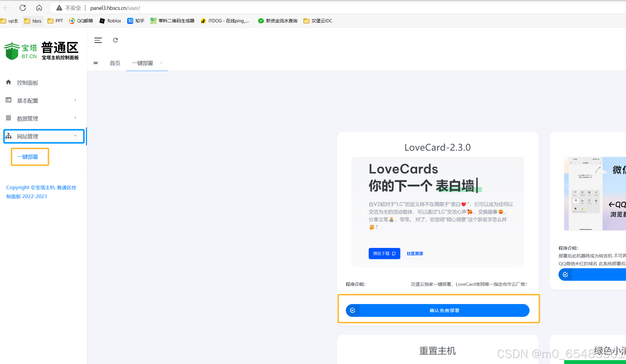Switch to the 首页 tab
Image resolution: width=626 pixels, height=364 pixels.
pyautogui.click(x=115, y=63)
